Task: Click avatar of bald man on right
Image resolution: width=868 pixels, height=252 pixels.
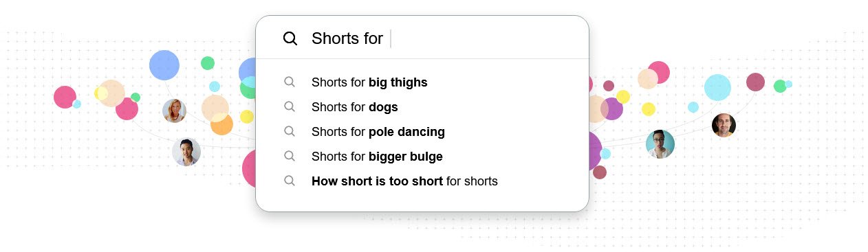Action: pos(724,126)
